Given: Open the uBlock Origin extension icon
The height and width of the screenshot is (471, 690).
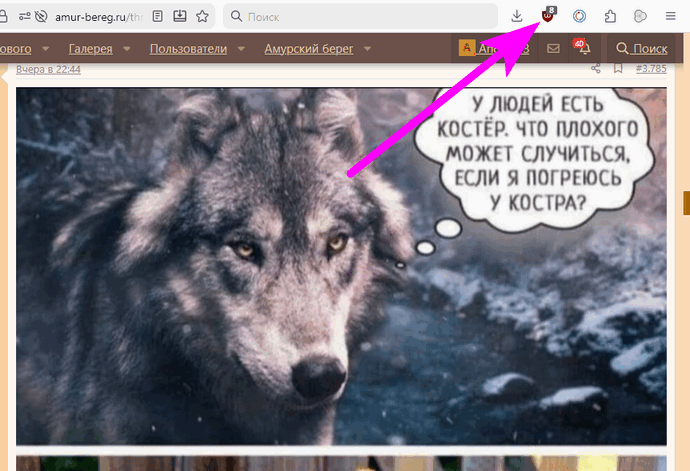Looking at the screenshot, I should [547, 16].
